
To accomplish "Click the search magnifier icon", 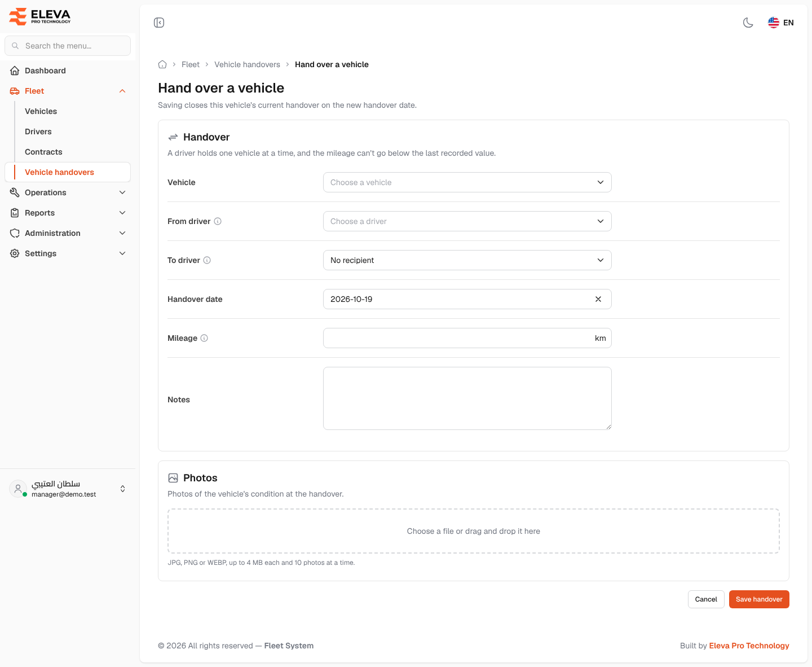I will 15,46.
